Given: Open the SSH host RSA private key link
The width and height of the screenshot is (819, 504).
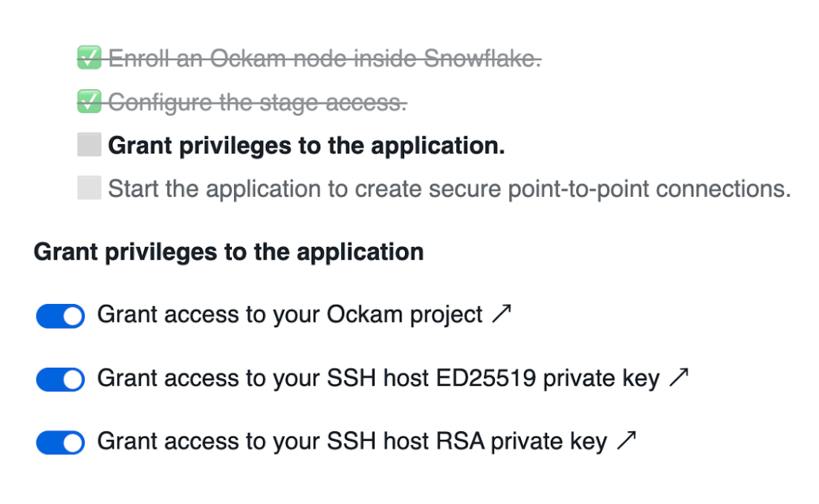Looking at the screenshot, I should click(352, 442).
